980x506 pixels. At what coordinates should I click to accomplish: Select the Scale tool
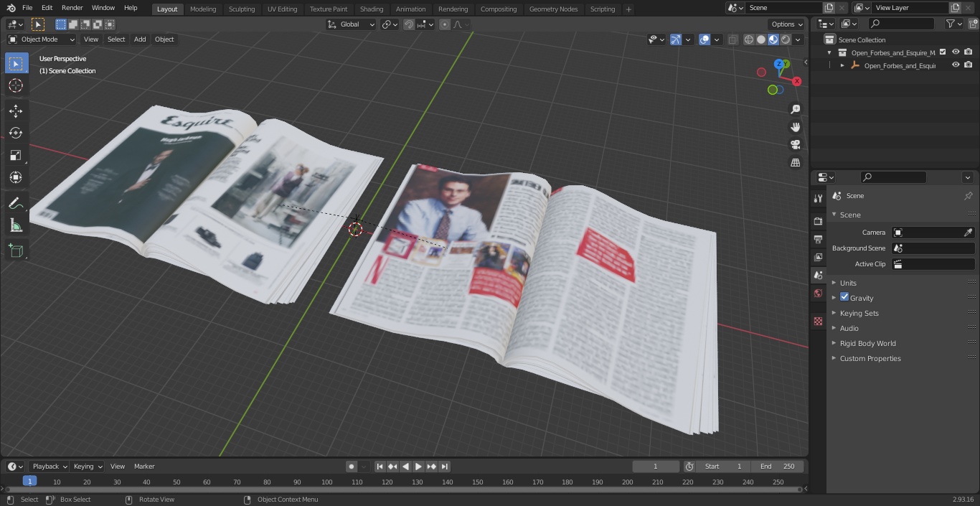coord(16,155)
